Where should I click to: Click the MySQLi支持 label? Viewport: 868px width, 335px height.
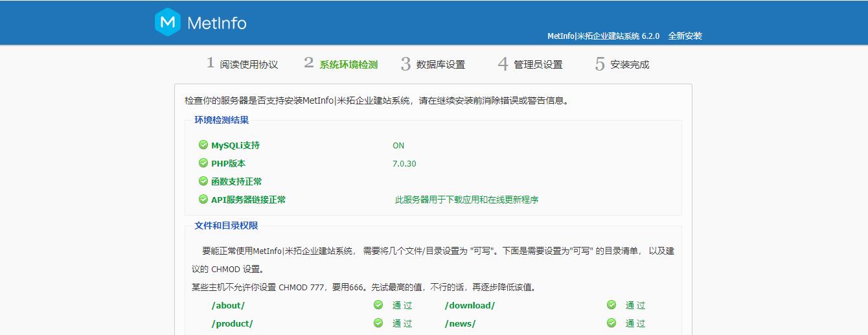pos(235,145)
